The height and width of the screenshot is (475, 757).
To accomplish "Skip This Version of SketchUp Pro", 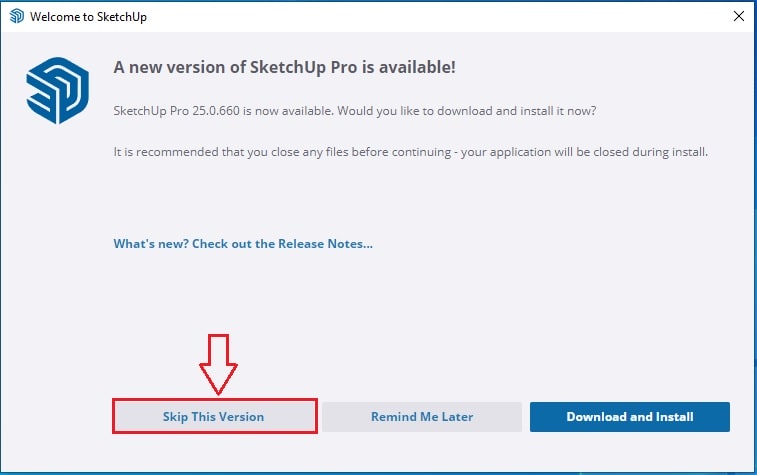I will pos(213,417).
